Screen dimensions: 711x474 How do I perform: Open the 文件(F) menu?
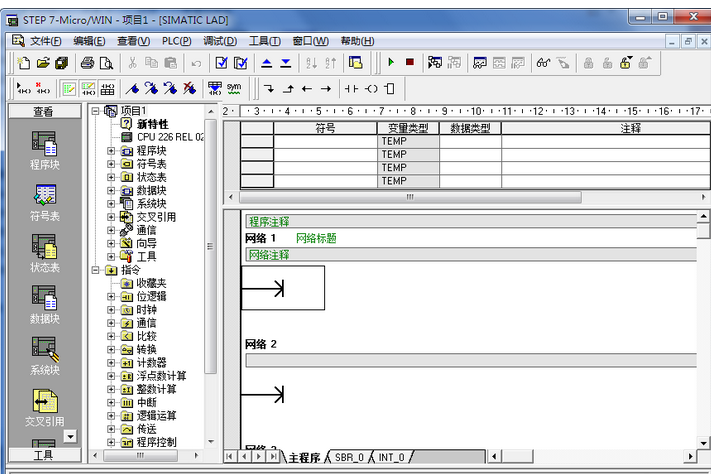[45, 41]
